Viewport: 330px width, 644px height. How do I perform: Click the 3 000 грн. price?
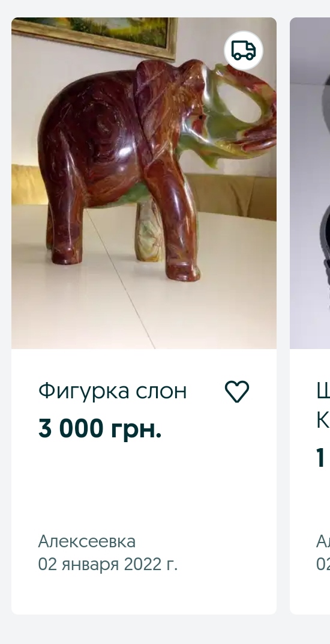click(x=100, y=428)
